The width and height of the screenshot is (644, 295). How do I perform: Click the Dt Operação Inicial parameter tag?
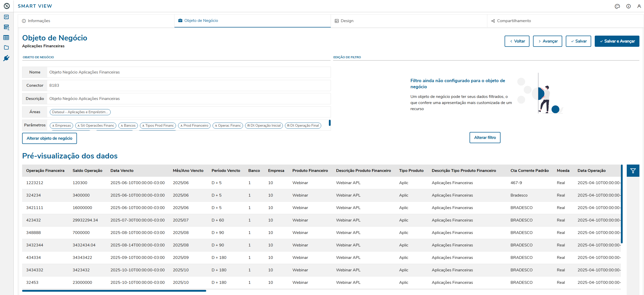pyautogui.click(x=264, y=126)
